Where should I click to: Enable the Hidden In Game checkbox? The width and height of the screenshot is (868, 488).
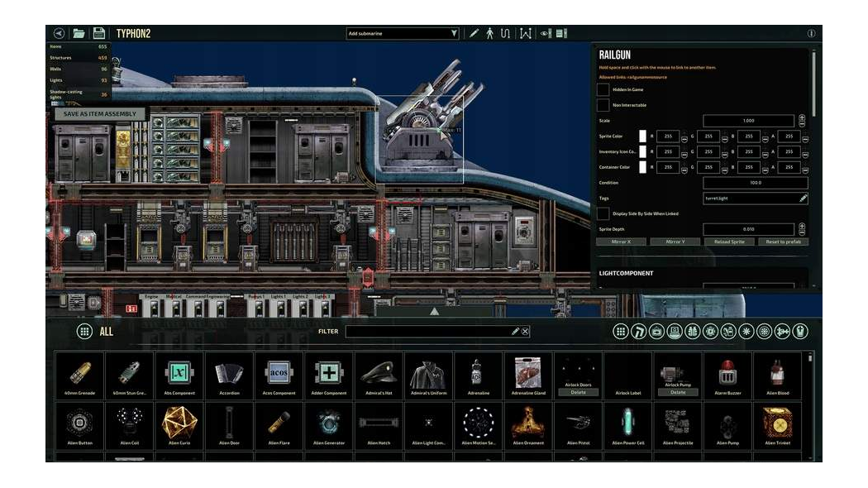click(x=603, y=89)
